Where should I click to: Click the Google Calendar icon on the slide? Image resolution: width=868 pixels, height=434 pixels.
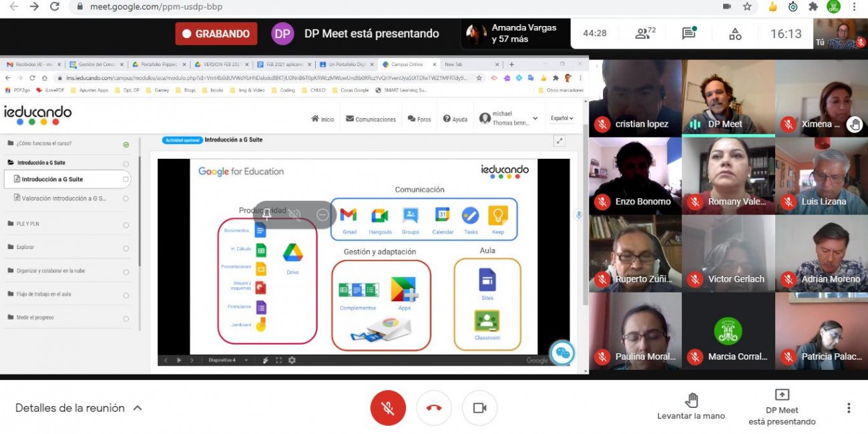[442, 215]
